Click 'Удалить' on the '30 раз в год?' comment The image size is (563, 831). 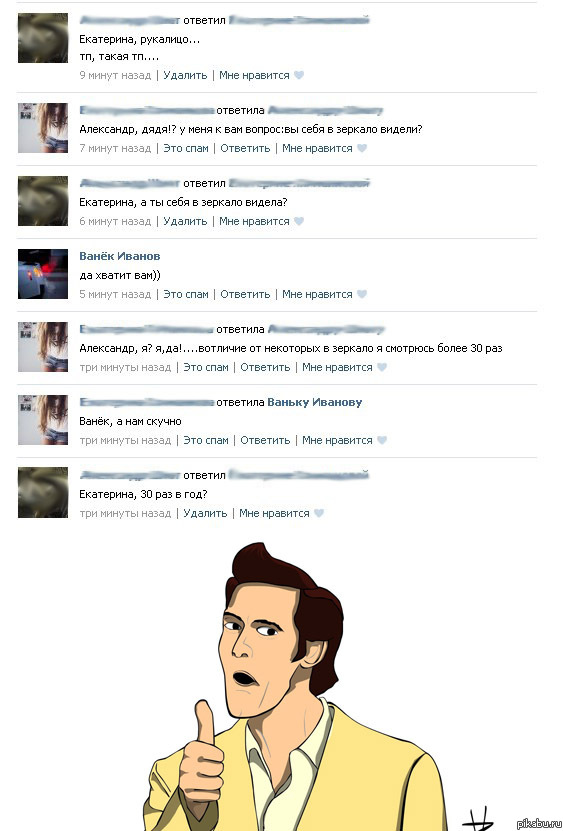pyautogui.click(x=205, y=514)
